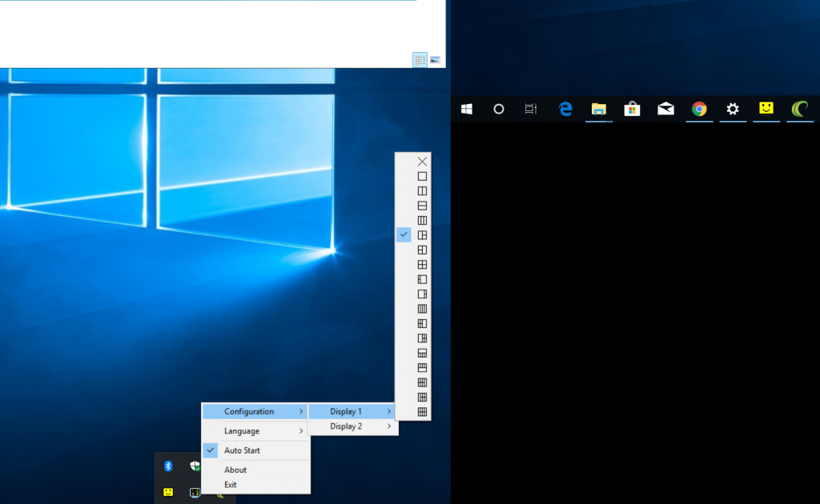Toggle the Auto Start option
The width and height of the screenshot is (820, 504).
click(x=242, y=450)
